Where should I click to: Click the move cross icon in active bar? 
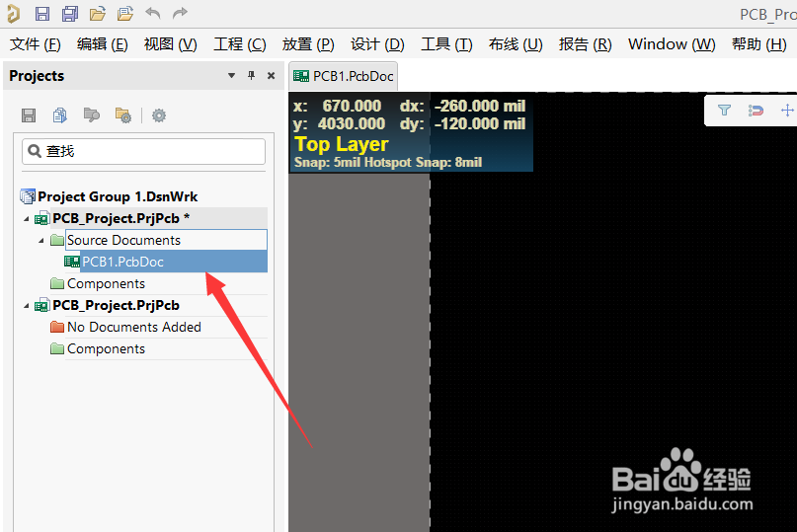point(787,111)
